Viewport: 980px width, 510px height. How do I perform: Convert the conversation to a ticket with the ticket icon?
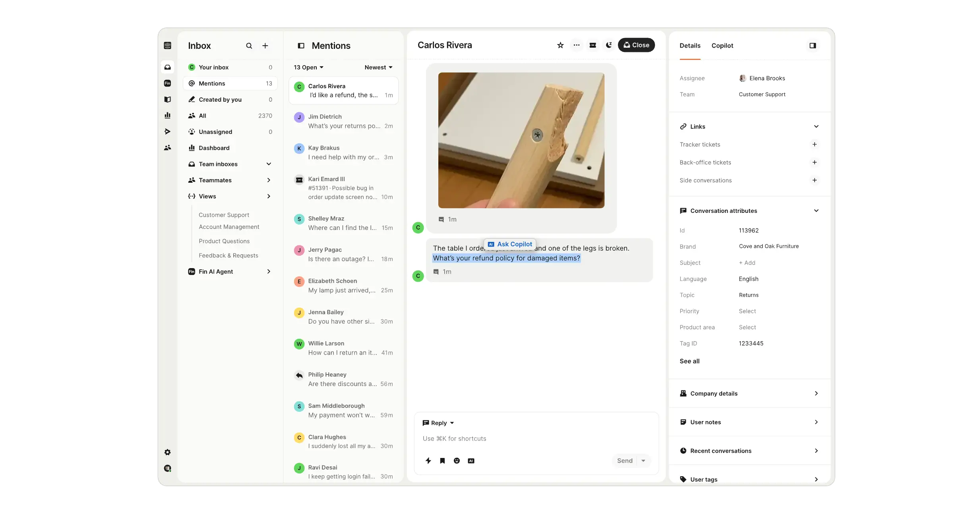pos(593,45)
